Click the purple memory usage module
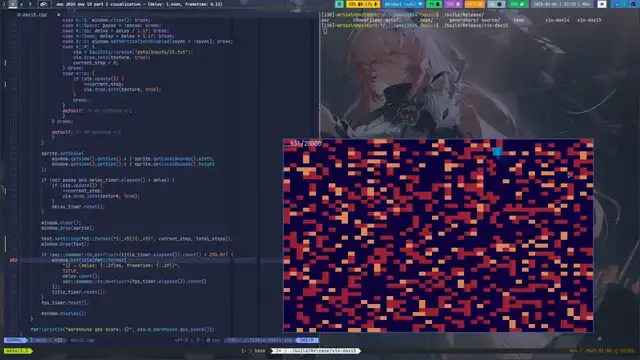The image size is (640, 360). (453, 4)
